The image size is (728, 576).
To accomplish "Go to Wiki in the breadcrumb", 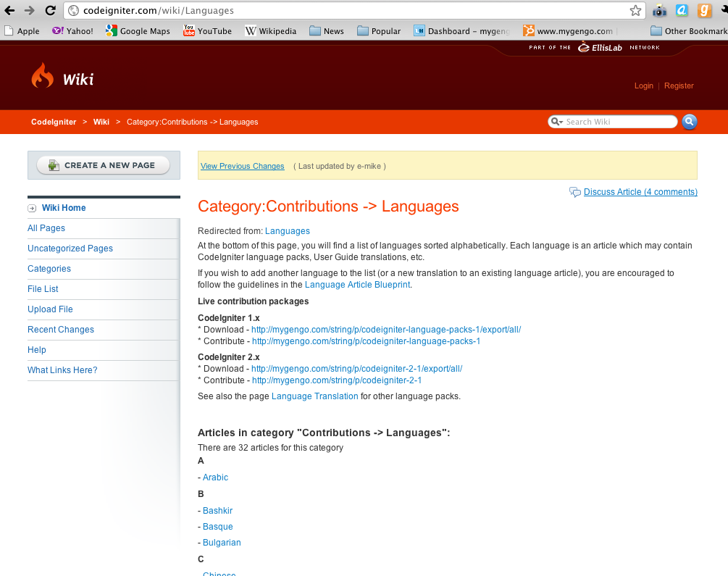I will [x=101, y=122].
